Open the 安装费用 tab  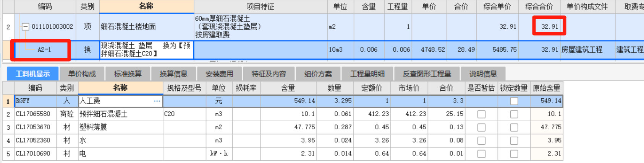(x=219, y=73)
